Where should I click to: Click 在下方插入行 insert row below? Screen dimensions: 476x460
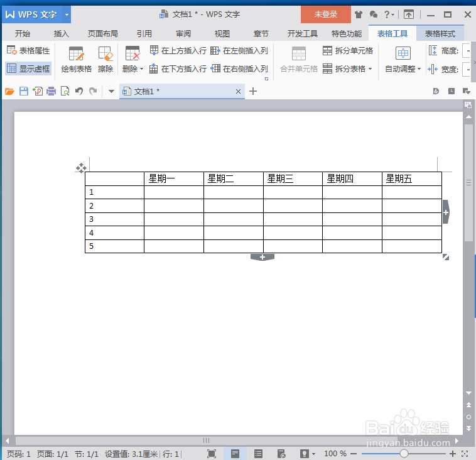point(178,68)
